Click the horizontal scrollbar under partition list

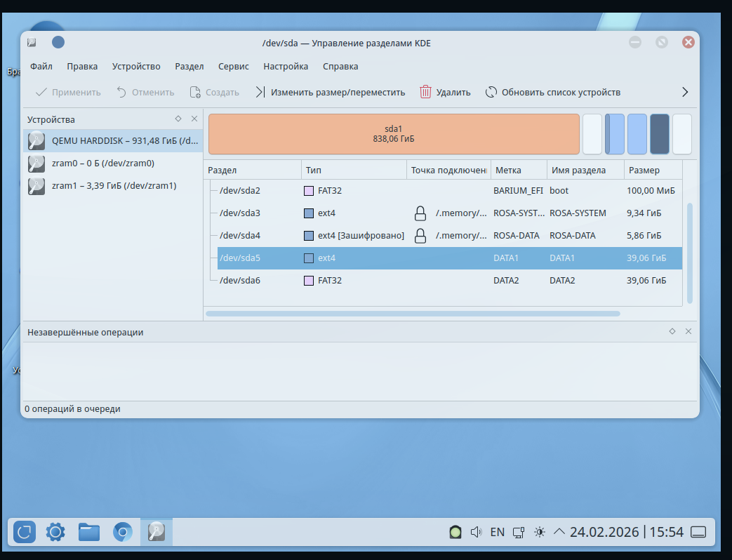pyautogui.click(x=413, y=314)
